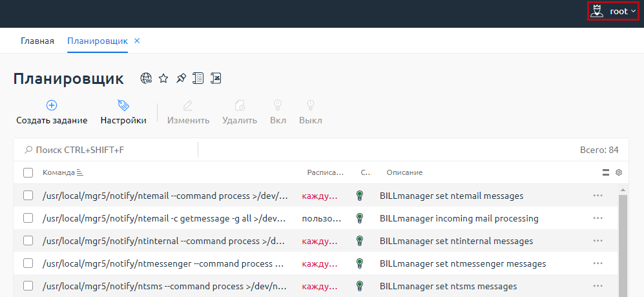Open Настройки tag icon in toolbar

click(x=123, y=105)
